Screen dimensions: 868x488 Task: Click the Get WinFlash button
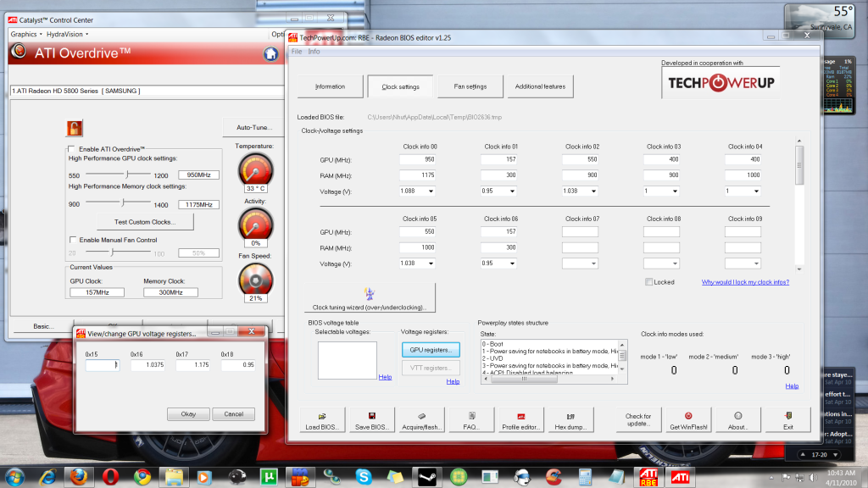tap(688, 420)
